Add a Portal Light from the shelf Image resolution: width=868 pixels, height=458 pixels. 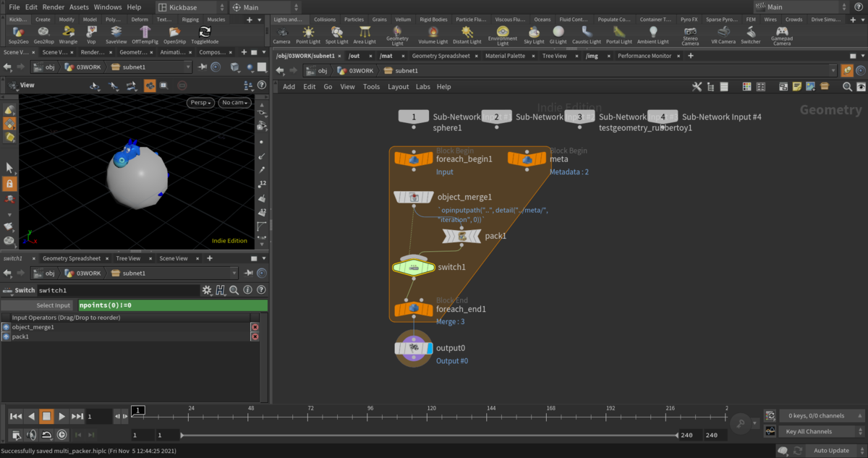pos(618,35)
